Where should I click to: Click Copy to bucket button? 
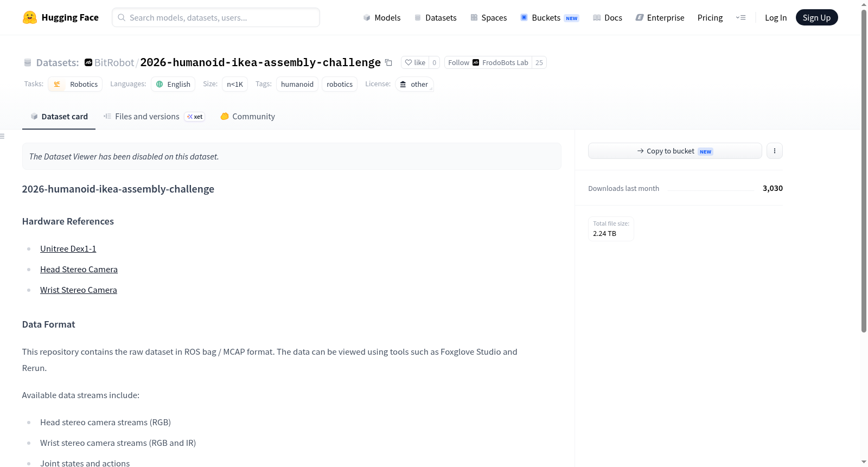(x=675, y=151)
